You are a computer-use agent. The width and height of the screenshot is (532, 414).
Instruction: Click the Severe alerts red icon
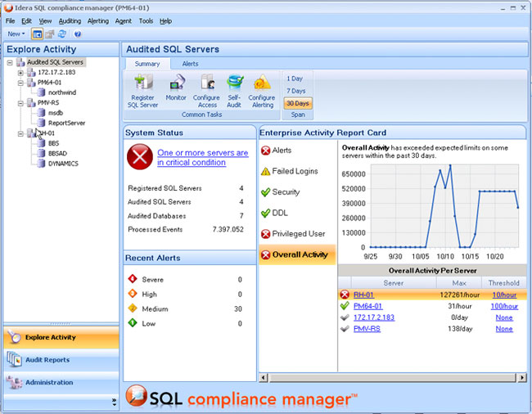point(133,279)
